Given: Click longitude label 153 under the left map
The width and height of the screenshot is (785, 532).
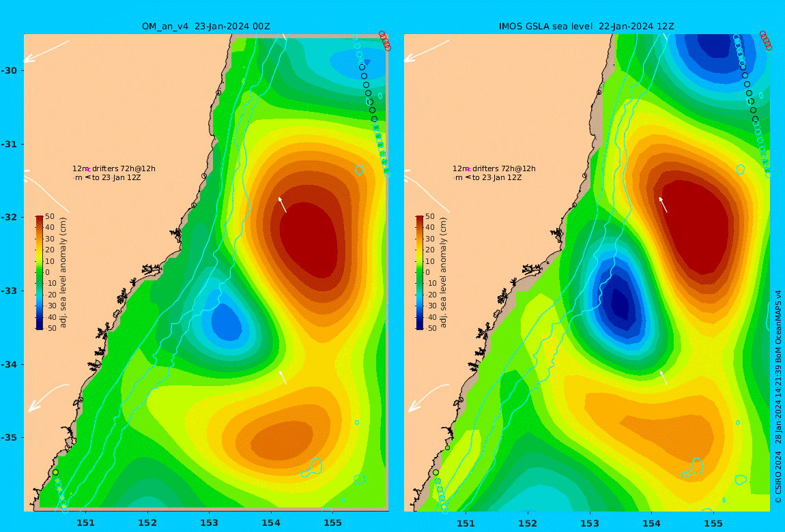Looking at the screenshot, I should point(210,523).
